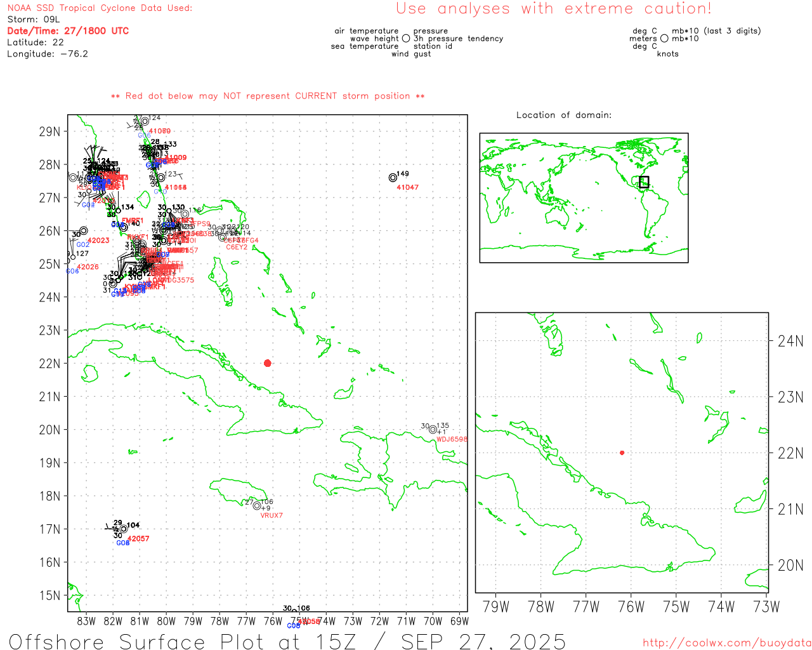Click the red-dot storm position disclaimer text

pos(268,96)
